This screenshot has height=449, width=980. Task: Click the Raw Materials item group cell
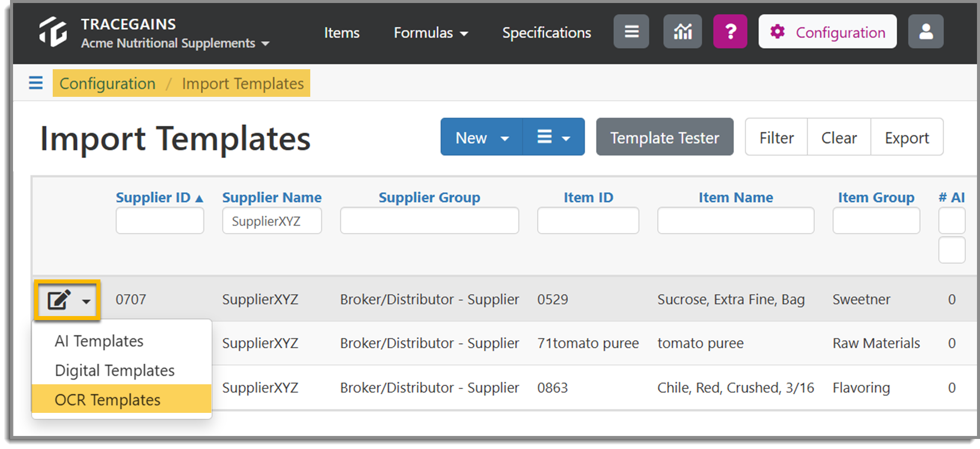(876, 343)
